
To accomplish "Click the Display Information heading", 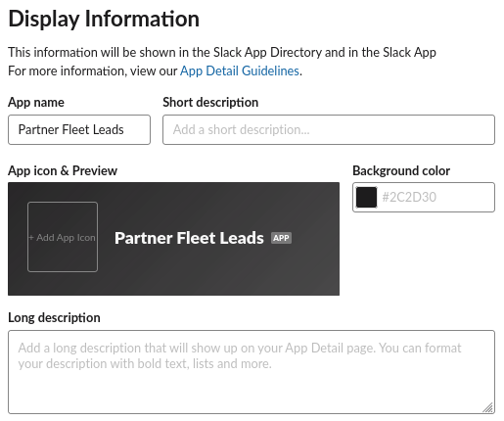I will (104, 19).
